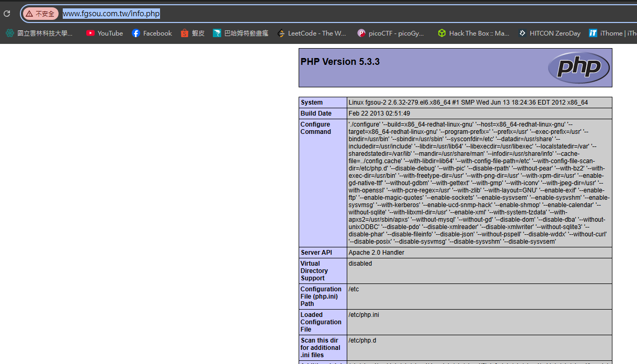Open the Facebook bookmark
Screen dimensions: 637x364
tap(152, 33)
